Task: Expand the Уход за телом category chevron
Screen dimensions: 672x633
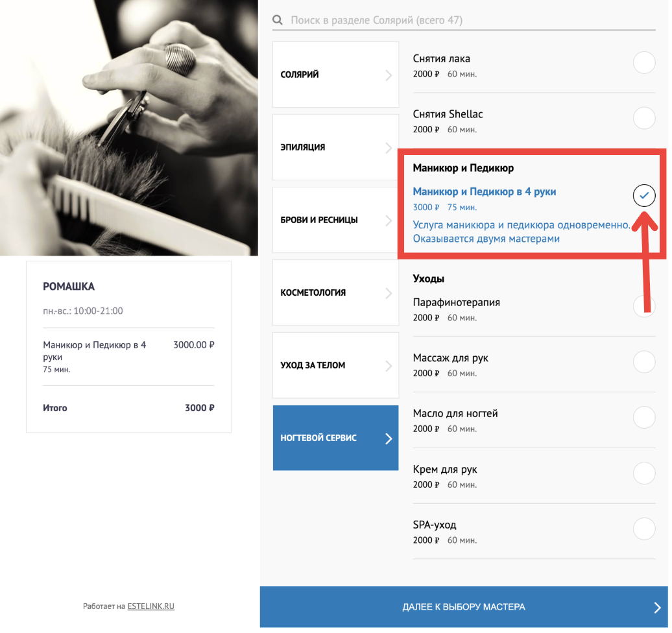Action: click(x=389, y=366)
